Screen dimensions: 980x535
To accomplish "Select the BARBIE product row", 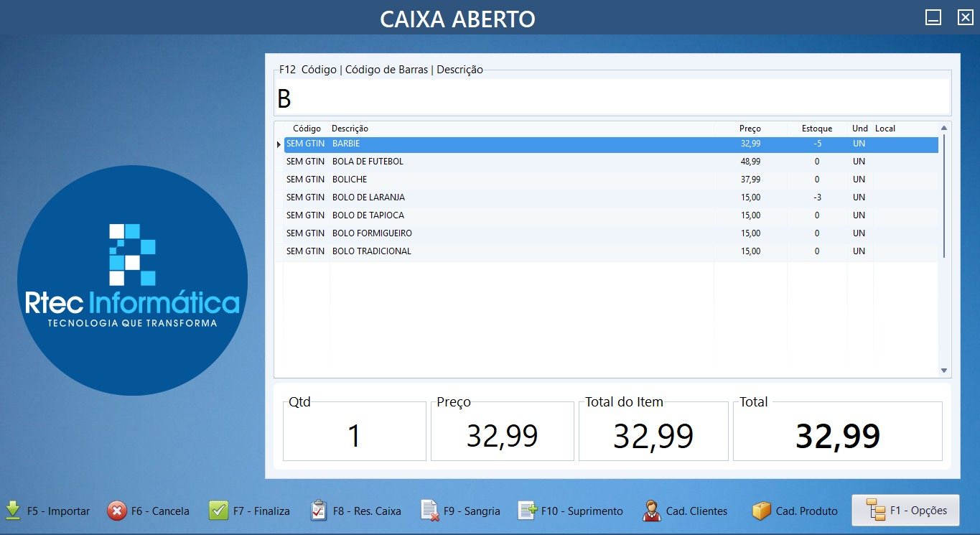I will [431, 144].
